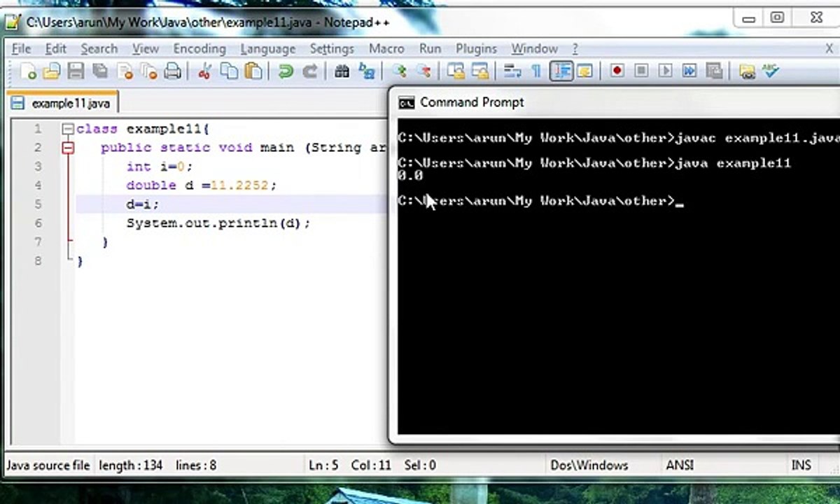Print the file using the printer icon
840x504 pixels.
172,71
